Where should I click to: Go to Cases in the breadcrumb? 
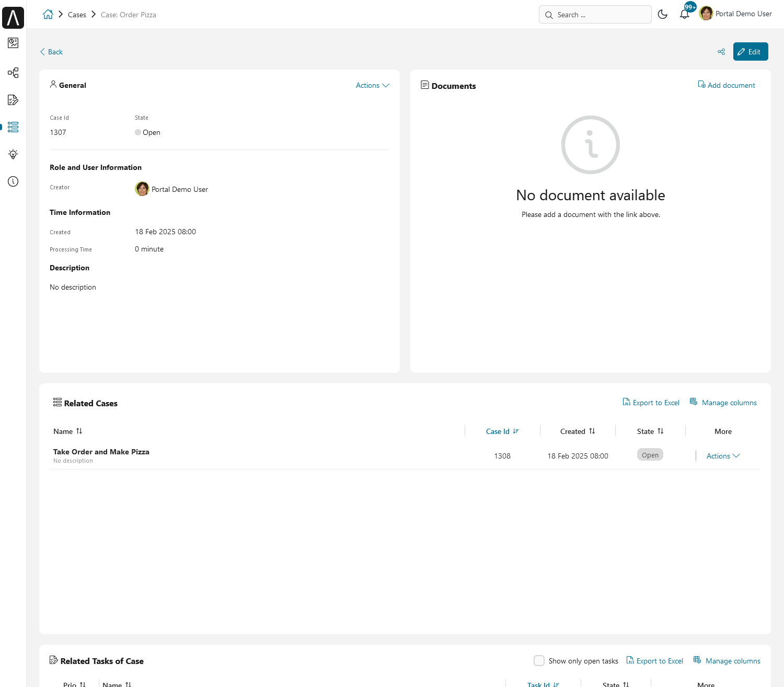[x=77, y=15]
